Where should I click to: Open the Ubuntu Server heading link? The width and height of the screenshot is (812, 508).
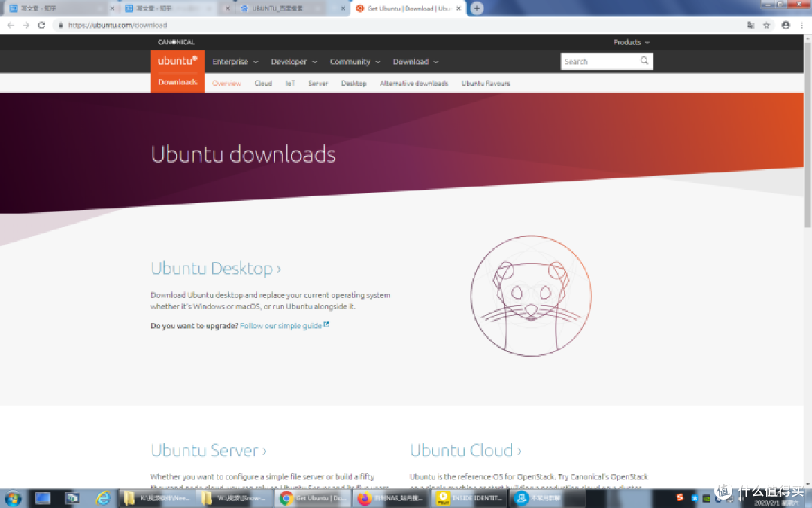[x=209, y=450]
